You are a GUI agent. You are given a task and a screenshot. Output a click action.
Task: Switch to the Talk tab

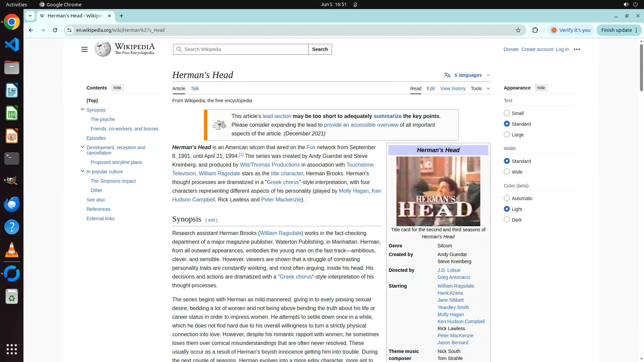pos(195,88)
